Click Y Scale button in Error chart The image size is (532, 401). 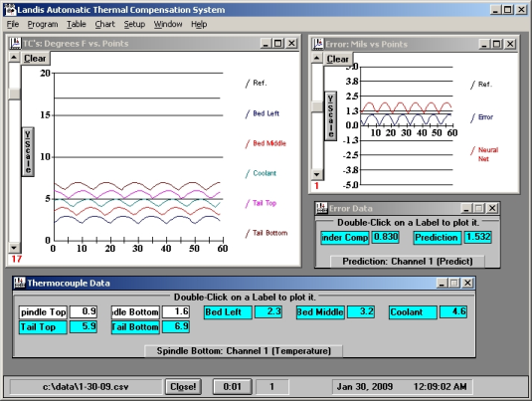[x=330, y=115]
